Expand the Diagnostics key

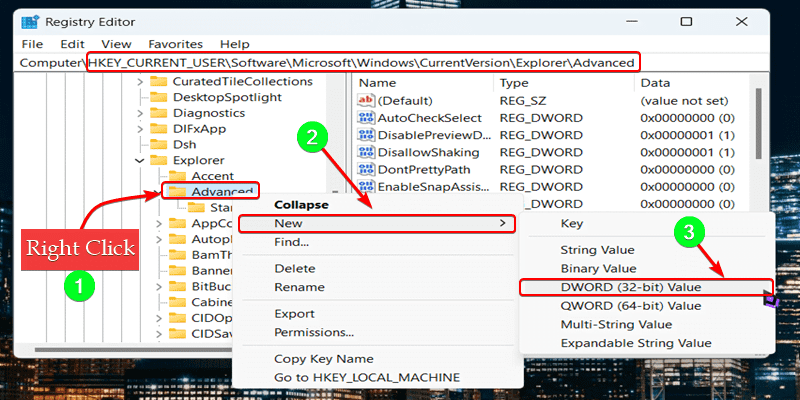click(x=140, y=113)
